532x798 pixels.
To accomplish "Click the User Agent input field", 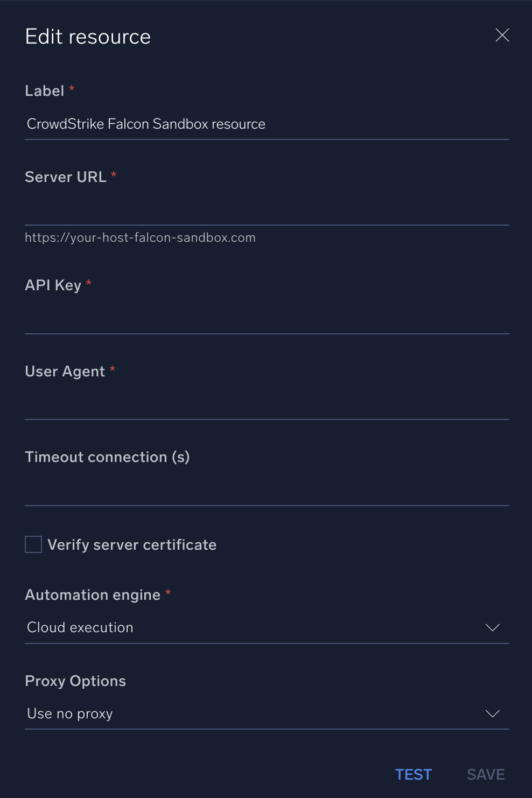I will (x=267, y=408).
